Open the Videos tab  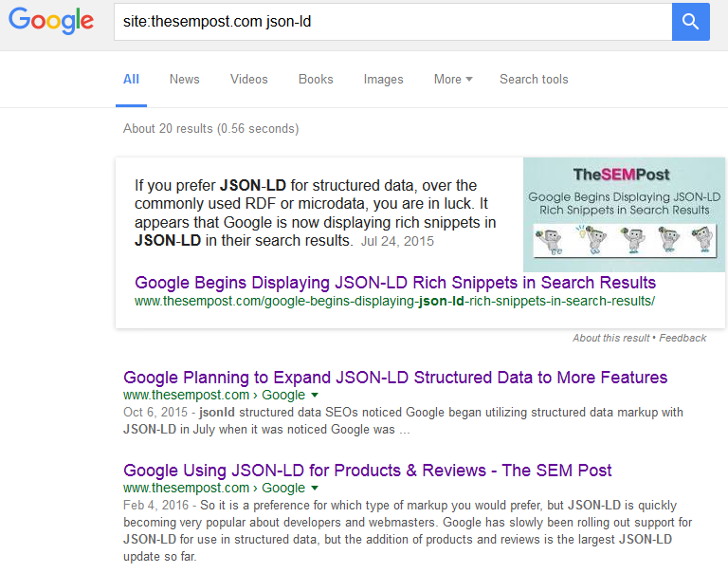(248, 80)
